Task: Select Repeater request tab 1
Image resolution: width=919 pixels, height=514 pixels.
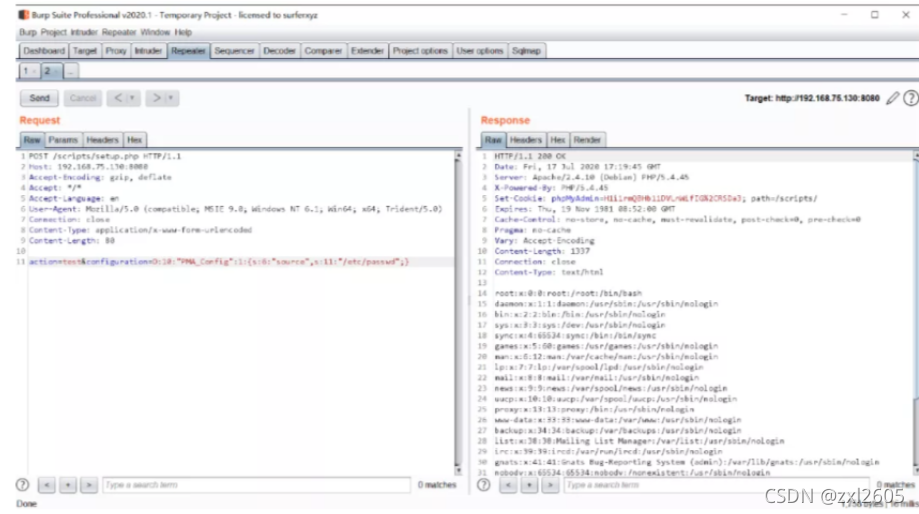Action: [x=29, y=71]
